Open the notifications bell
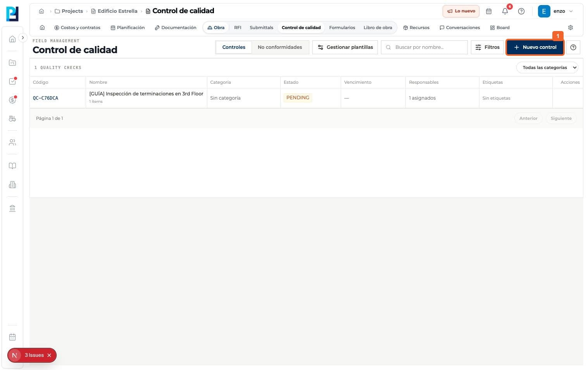The width and height of the screenshot is (588, 370). tap(505, 11)
